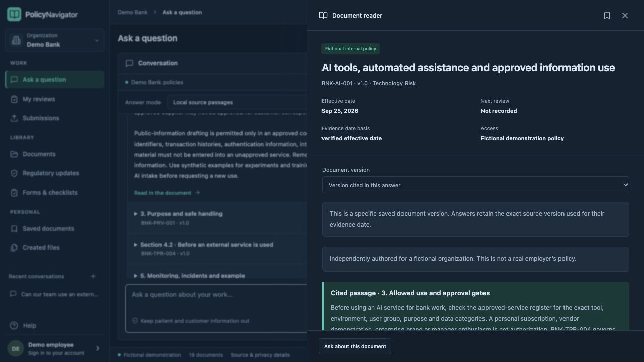Image resolution: width=644 pixels, height=362 pixels.
Task: Expand Section 4.2 external service source
Action: [x=217, y=249]
